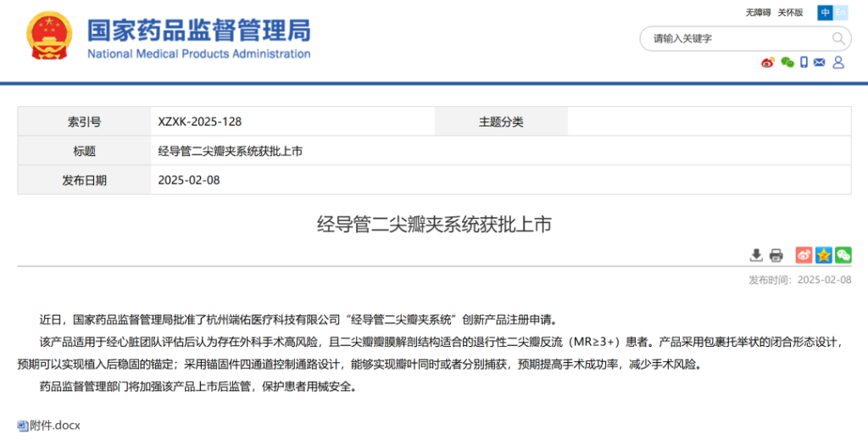Switch language to En English
The width and height of the screenshot is (868, 441).
coord(840,12)
